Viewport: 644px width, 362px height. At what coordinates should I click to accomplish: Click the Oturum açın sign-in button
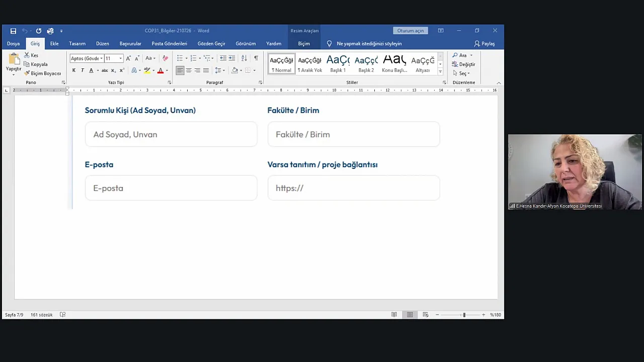pyautogui.click(x=411, y=31)
